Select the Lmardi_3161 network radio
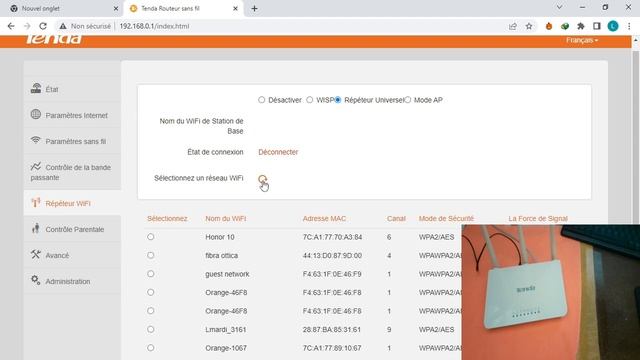 151,329
